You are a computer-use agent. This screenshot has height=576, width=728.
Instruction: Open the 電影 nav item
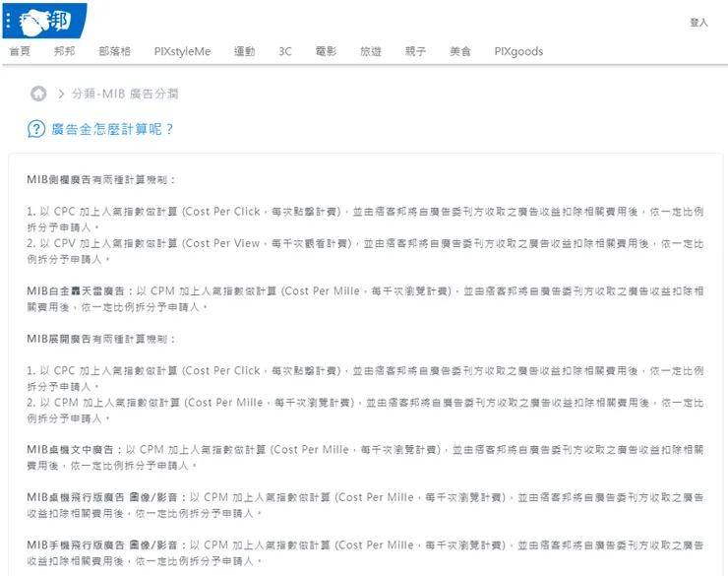point(326,51)
